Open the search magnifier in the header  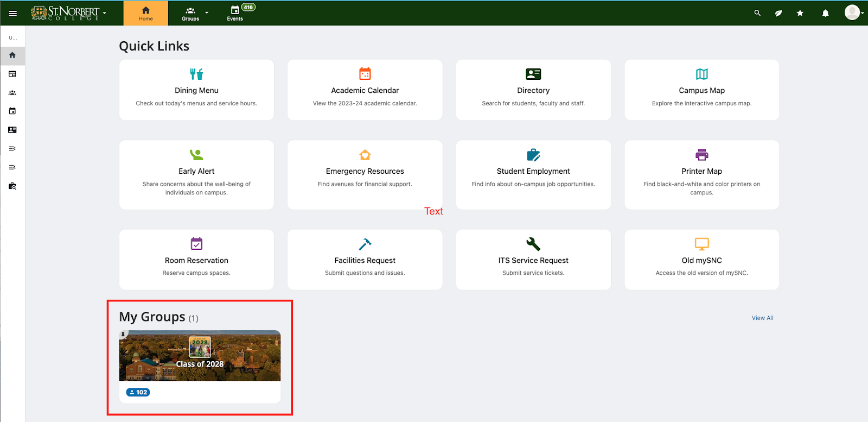757,13
